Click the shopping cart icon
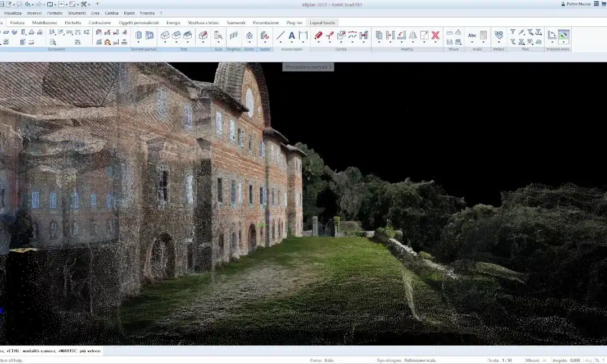 [x=603, y=4]
